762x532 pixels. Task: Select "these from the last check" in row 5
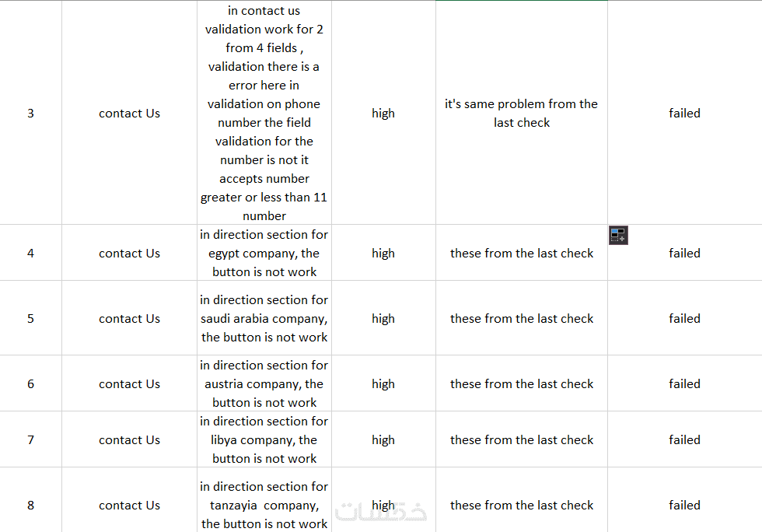[x=521, y=319]
